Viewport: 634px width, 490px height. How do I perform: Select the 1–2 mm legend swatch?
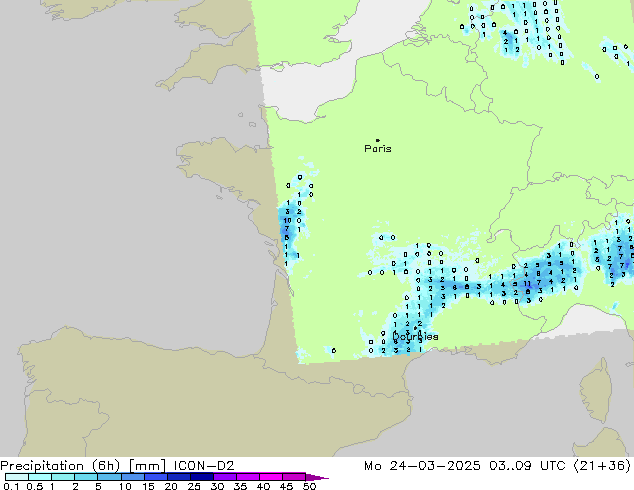coord(63,477)
